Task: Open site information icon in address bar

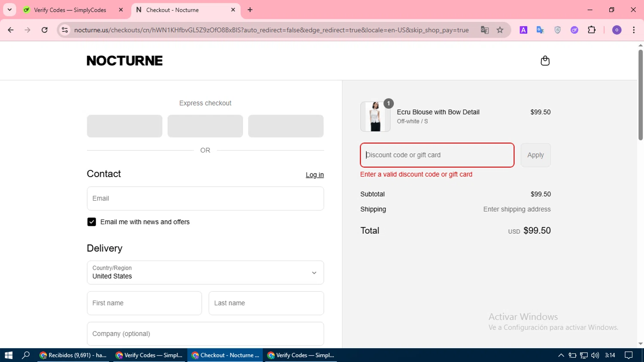Action: pos(65,30)
